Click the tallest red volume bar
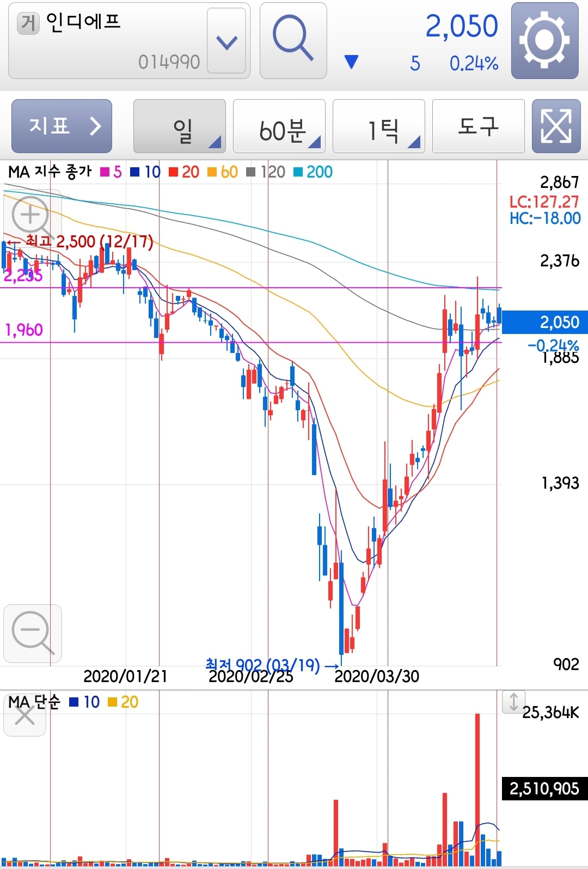Viewport: 588px width, 869px height. pos(477,790)
